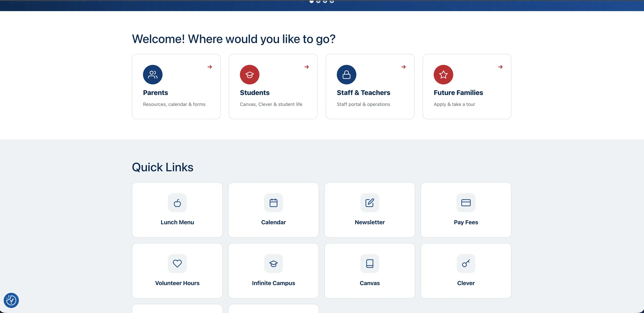This screenshot has height=313, width=644.
Task: Click 'Canvas, Clever & student life' text
Action: [x=271, y=104]
